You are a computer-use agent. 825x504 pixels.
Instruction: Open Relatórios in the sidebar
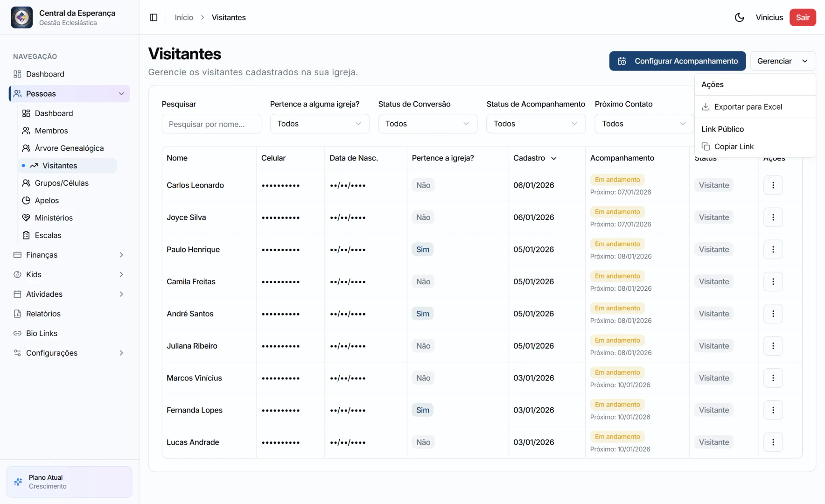pyautogui.click(x=43, y=314)
